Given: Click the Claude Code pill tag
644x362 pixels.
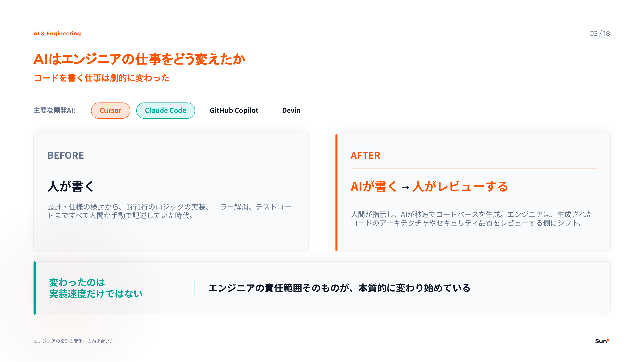Looking at the screenshot, I should (166, 110).
